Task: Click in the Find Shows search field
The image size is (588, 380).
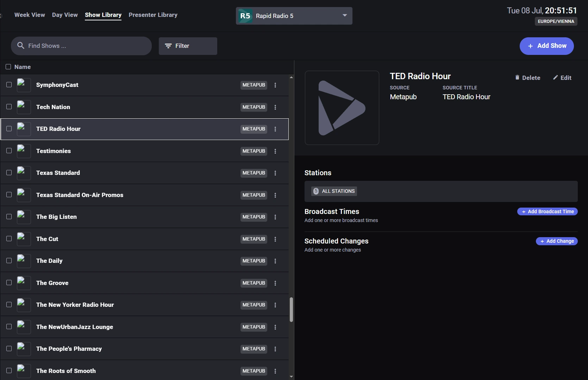Action: (x=81, y=46)
